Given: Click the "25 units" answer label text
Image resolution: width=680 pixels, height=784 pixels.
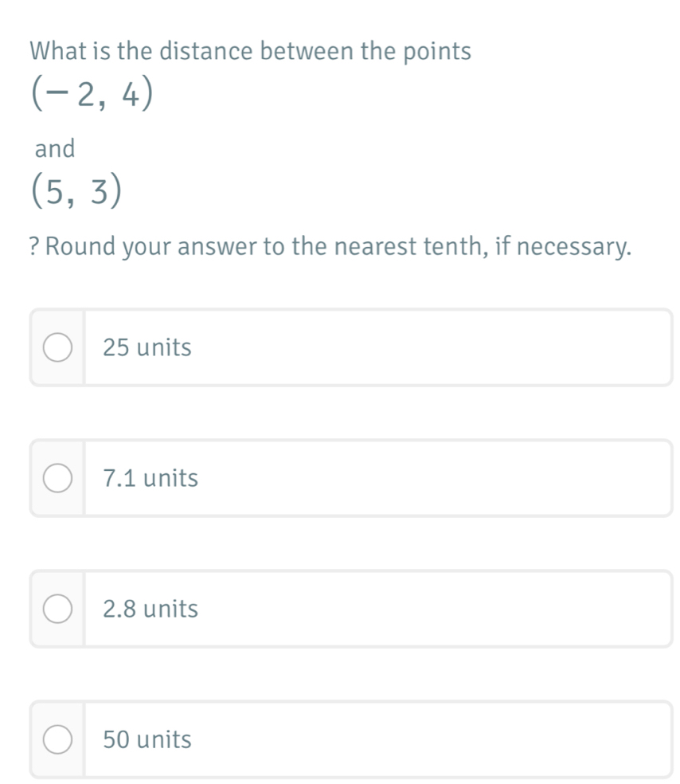Looking at the screenshot, I should coord(147,348).
